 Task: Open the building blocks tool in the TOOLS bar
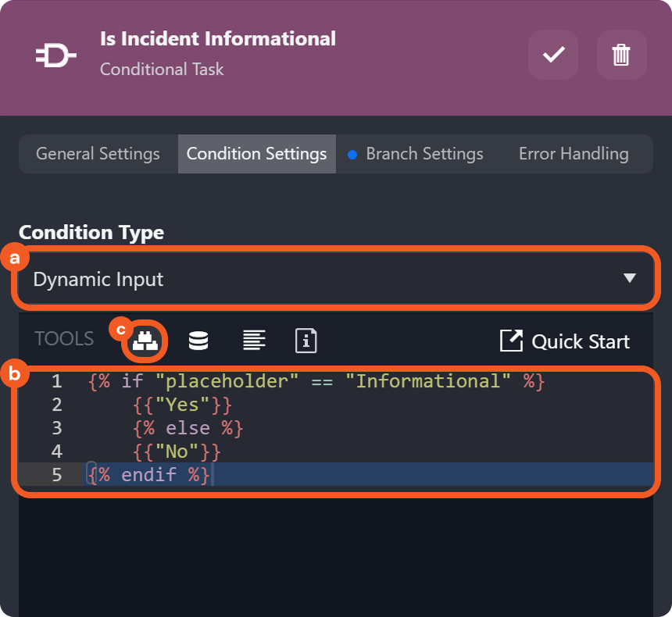[x=146, y=340]
